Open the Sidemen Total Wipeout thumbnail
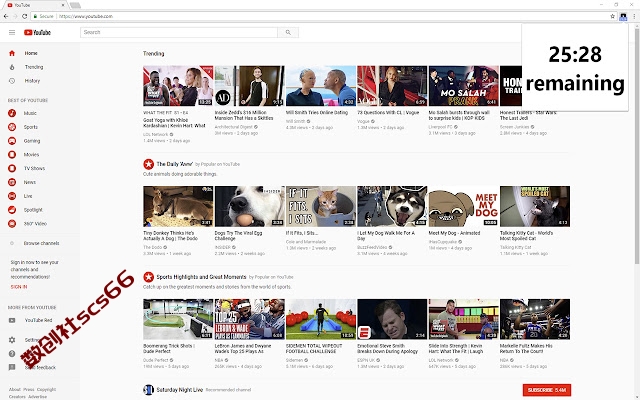The width and height of the screenshot is (640, 400). click(321, 319)
